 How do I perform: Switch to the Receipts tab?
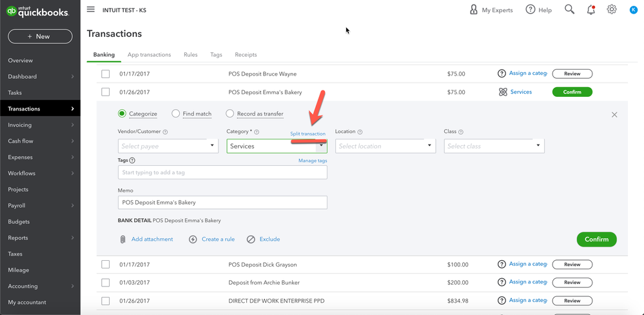point(246,55)
